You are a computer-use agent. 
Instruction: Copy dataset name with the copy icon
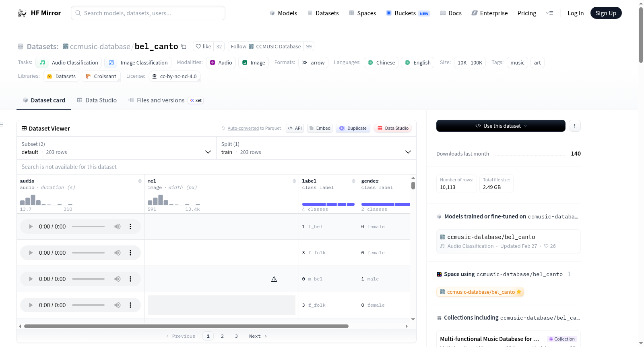[x=184, y=46]
